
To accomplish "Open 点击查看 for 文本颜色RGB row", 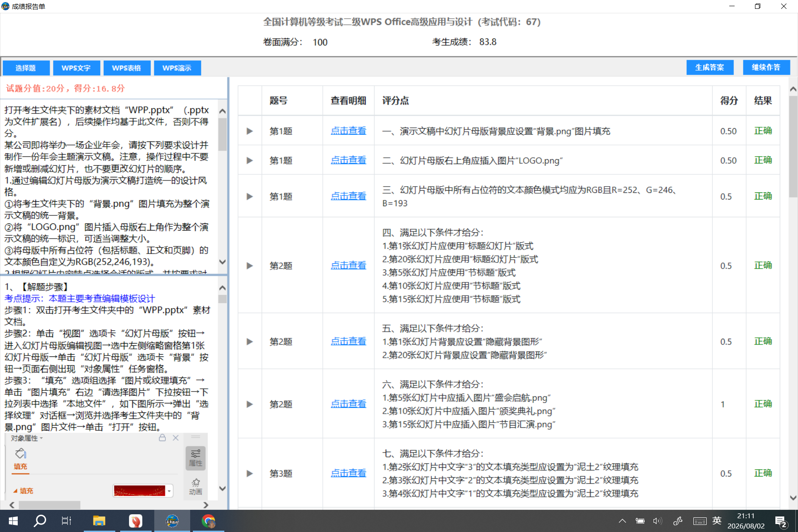I will [348, 196].
